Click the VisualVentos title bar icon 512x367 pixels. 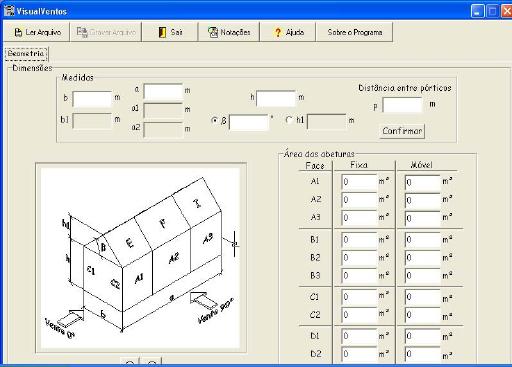9,11
